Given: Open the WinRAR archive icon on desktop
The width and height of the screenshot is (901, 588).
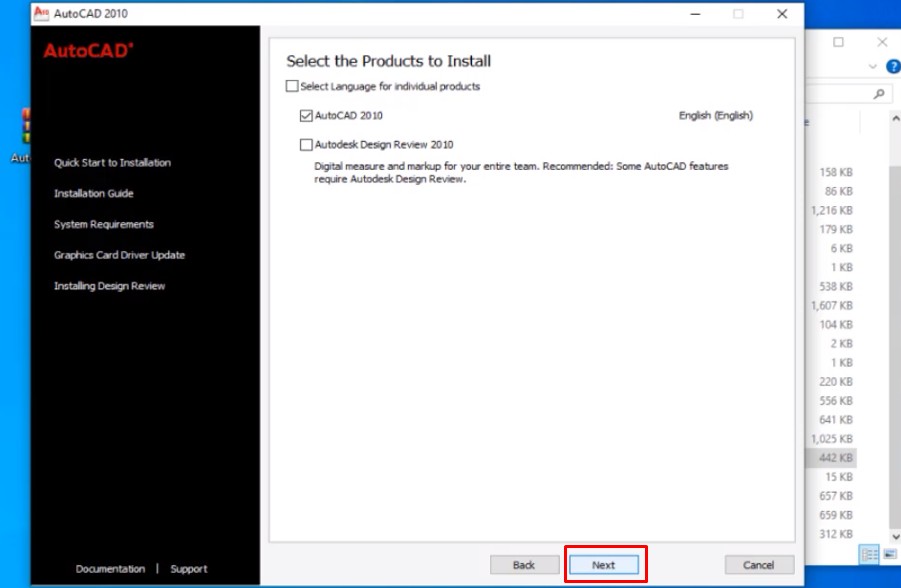Looking at the screenshot, I should (23, 128).
